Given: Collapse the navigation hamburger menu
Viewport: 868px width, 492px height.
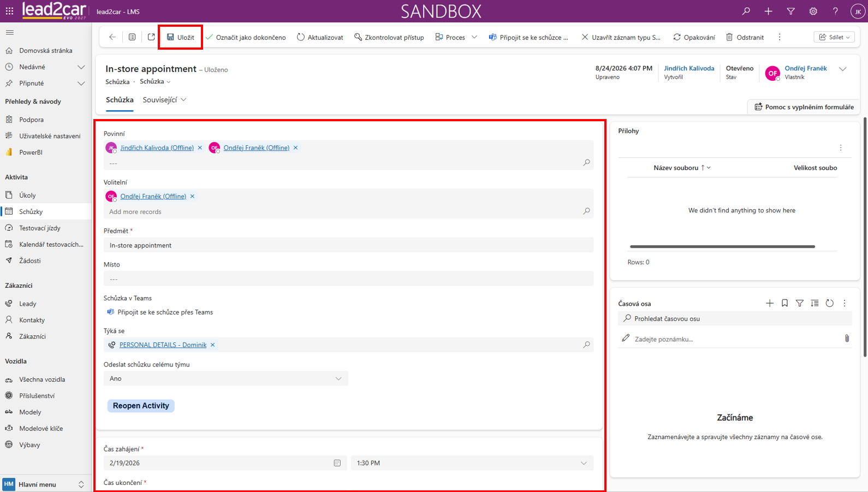Looking at the screenshot, I should 9,32.
